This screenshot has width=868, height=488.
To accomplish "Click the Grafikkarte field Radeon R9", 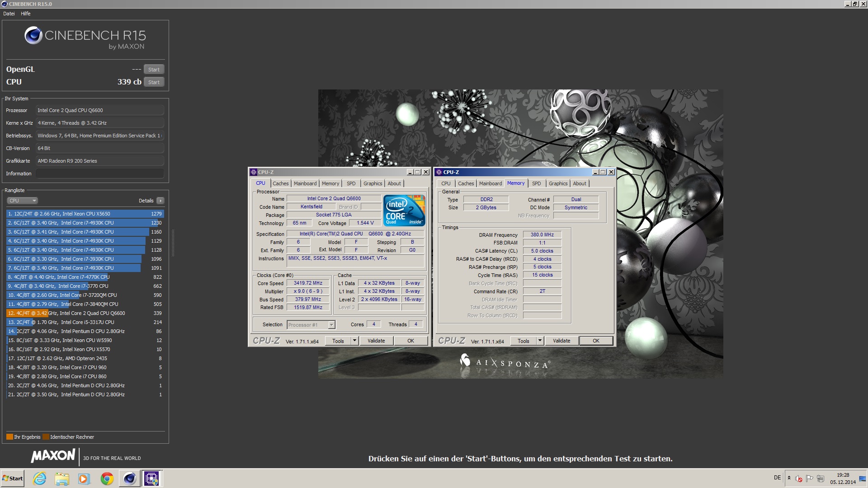I will [x=100, y=161].
